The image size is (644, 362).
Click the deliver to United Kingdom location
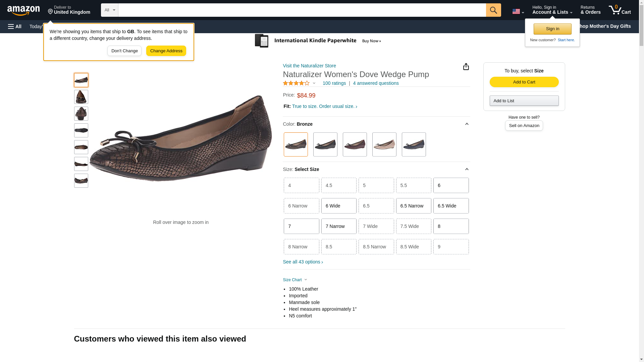(69, 10)
